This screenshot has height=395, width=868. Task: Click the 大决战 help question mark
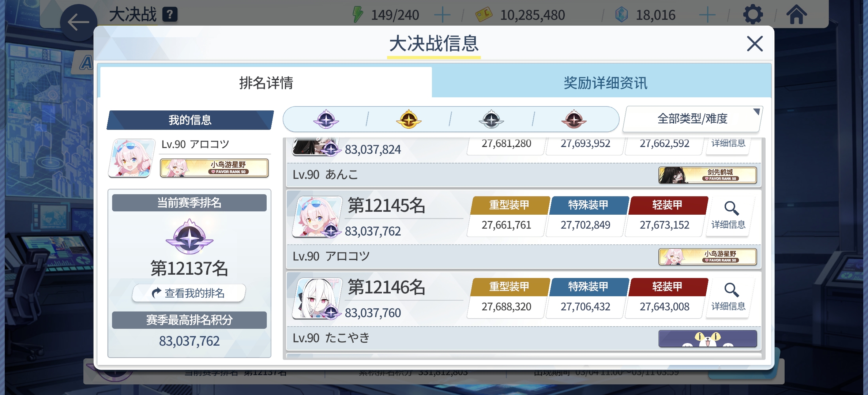pos(170,15)
